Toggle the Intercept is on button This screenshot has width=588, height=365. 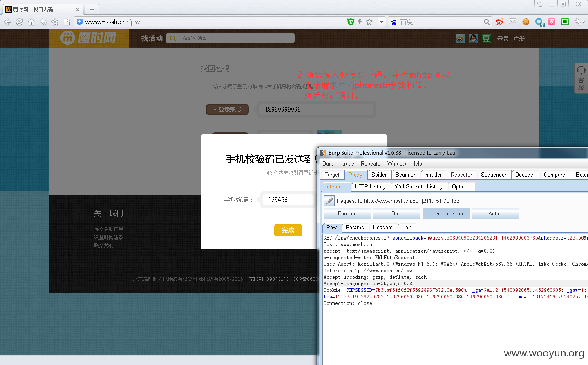pyautogui.click(x=446, y=213)
